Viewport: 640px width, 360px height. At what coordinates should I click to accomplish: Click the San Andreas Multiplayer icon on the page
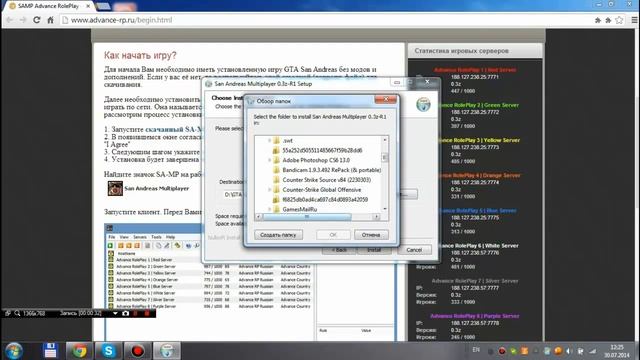click(115, 189)
